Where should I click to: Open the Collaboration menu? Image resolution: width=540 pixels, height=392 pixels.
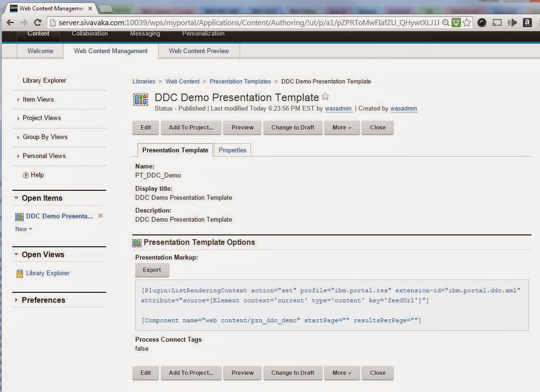[90, 33]
